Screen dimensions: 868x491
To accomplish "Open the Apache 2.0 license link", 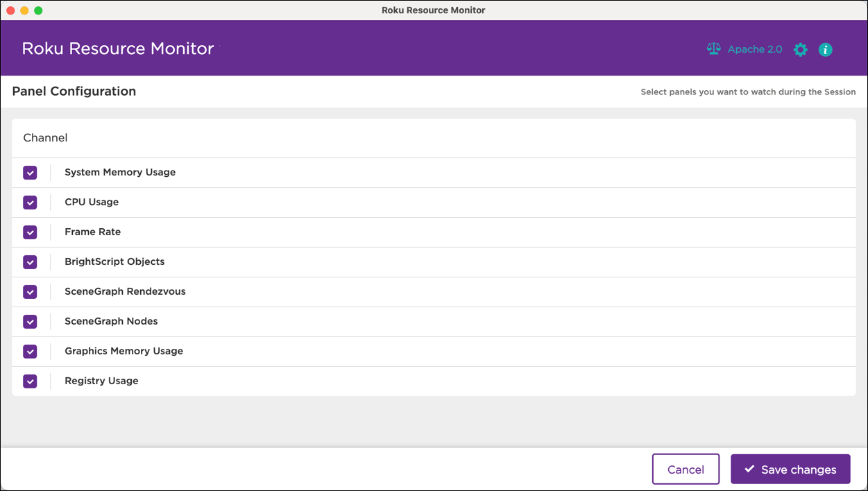I will click(x=754, y=49).
